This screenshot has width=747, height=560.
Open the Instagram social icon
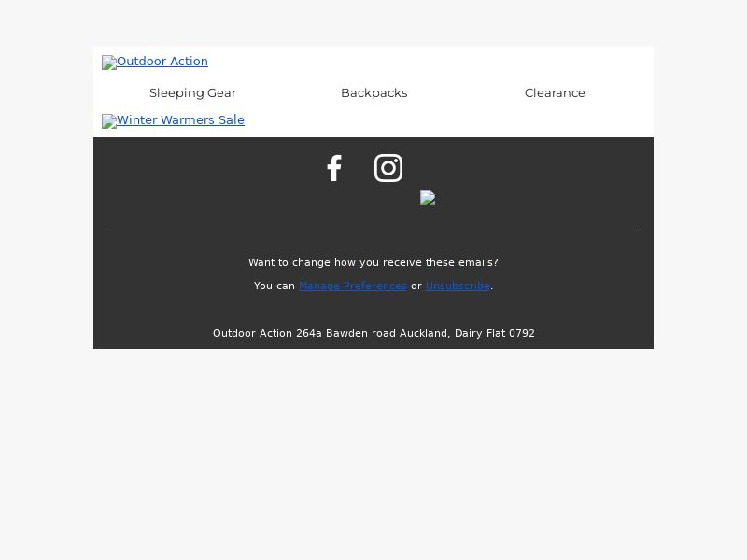tap(388, 168)
